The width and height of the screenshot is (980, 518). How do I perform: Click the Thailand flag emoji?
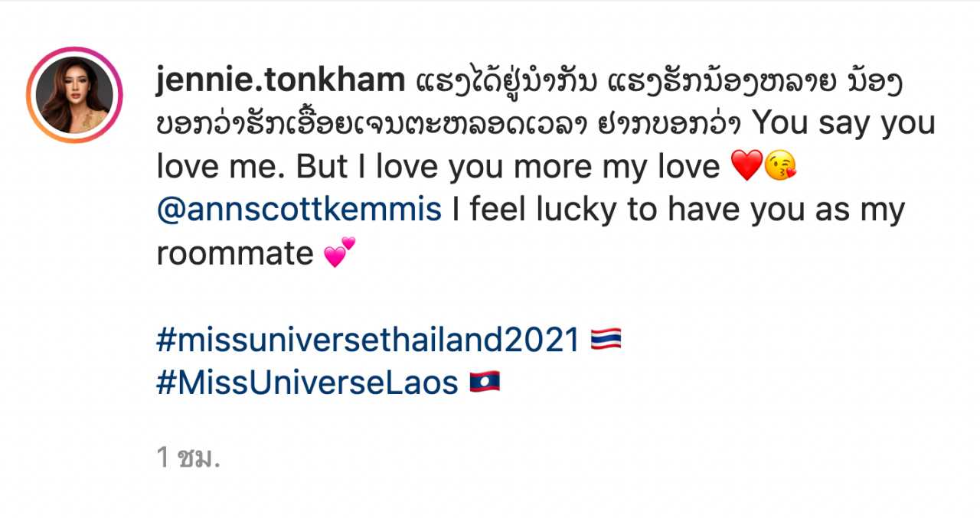click(x=606, y=340)
